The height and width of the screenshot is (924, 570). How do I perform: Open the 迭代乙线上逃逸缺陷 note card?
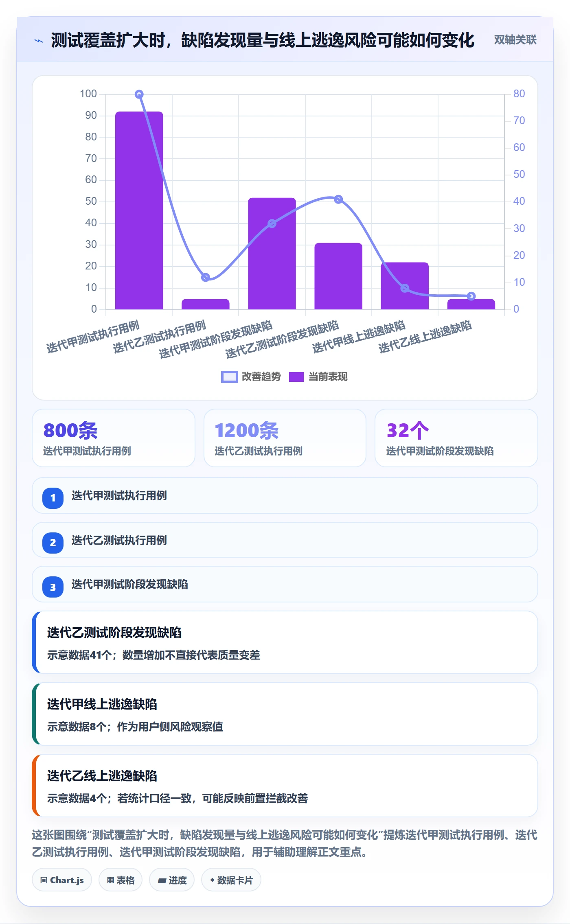(x=285, y=786)
